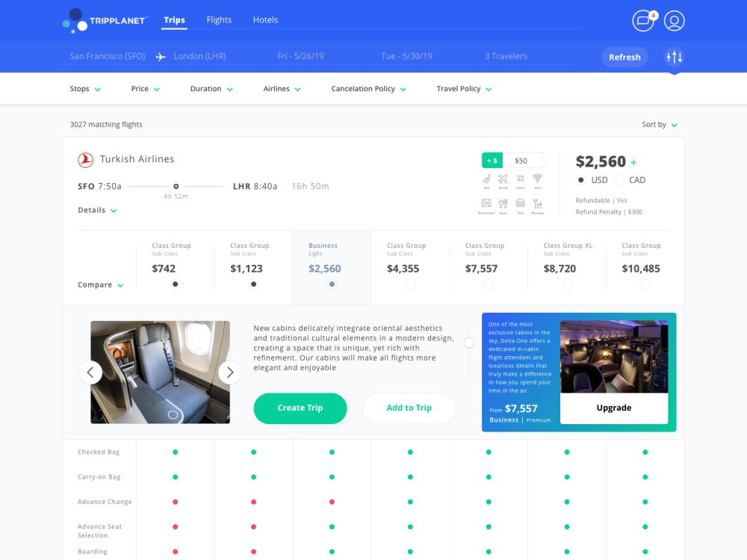Open the Sort by dropdown
The width and height of the screenshot is (747, 560).
tap(660, 125)
